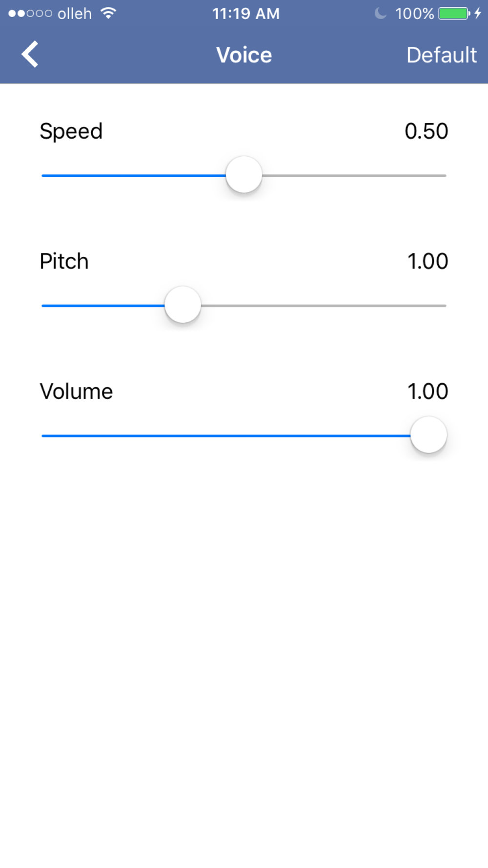
Task: Reset voice settings with Default button
Action: point(441,55)
